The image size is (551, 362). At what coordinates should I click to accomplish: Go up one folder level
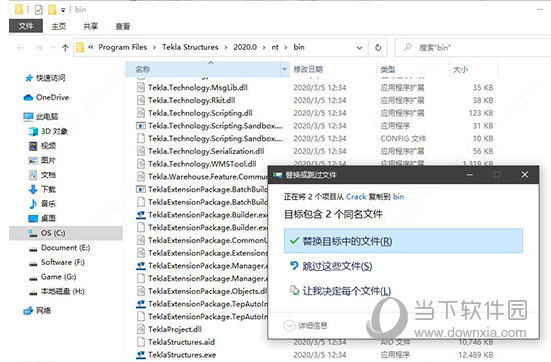[x=65, y=47]
